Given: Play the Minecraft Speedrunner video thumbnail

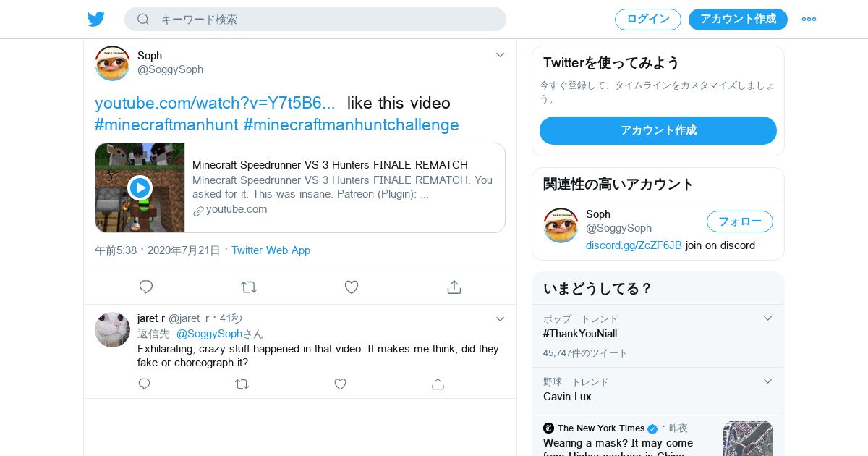Looking at the screenshot, I should click(140, 188).
